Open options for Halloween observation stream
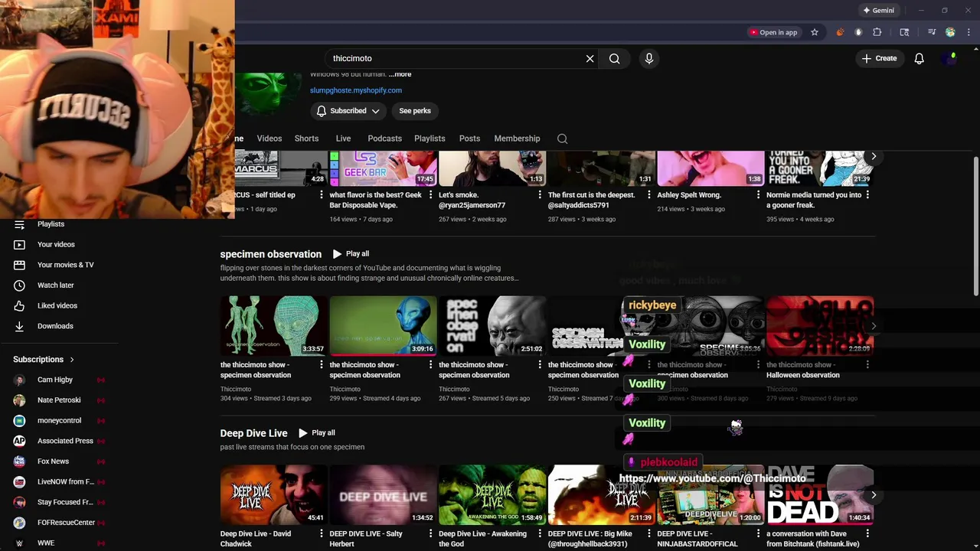Screen dimensions: 980x551 pos(867,365)
